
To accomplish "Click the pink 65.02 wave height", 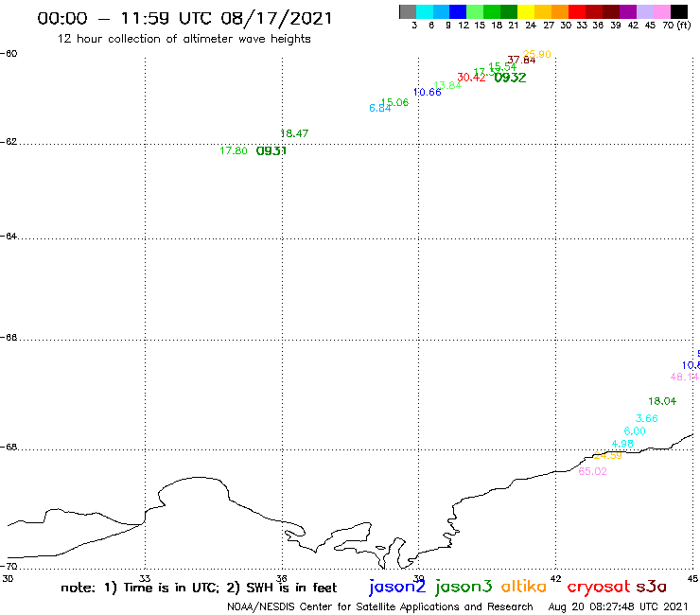I will 592,471.
